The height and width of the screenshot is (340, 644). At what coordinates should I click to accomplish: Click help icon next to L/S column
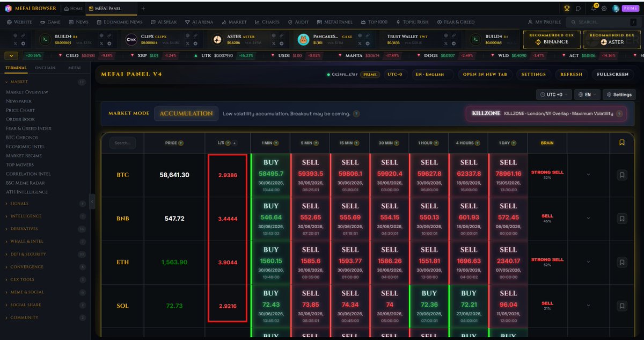[x=228, y=143]
